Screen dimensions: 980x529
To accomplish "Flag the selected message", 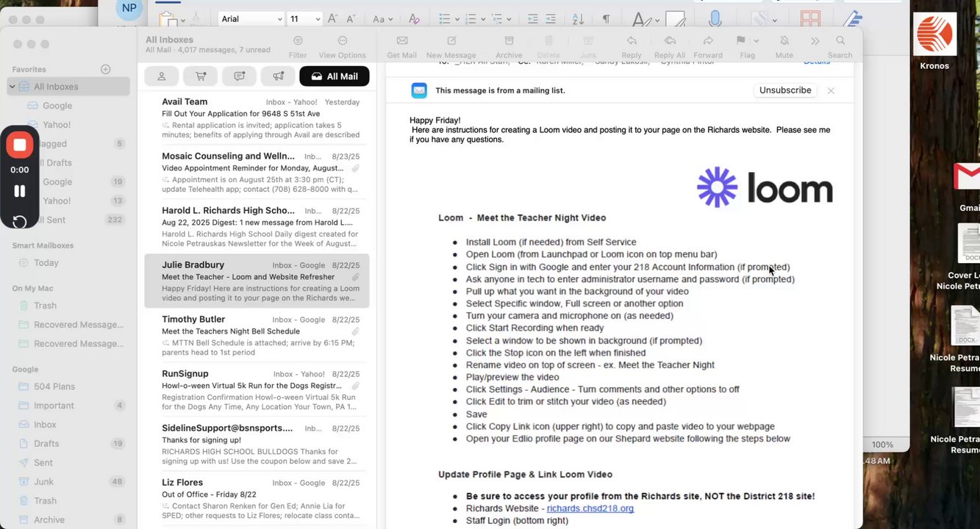I will click(x=741, y=41).
